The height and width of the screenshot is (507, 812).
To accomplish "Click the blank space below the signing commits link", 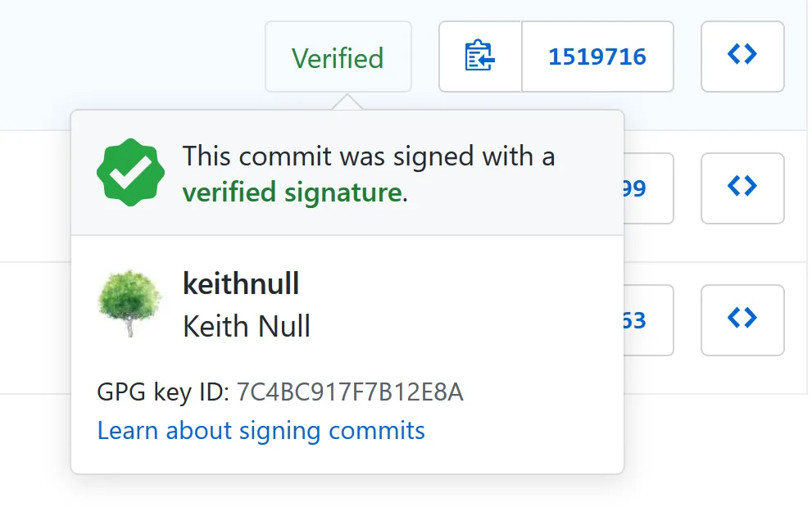I will (347, 459).
